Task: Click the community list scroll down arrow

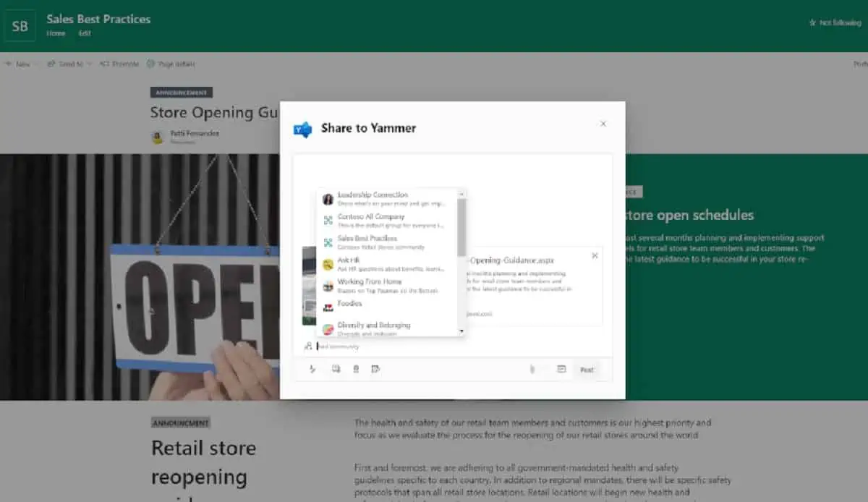Action: [461, 331]
